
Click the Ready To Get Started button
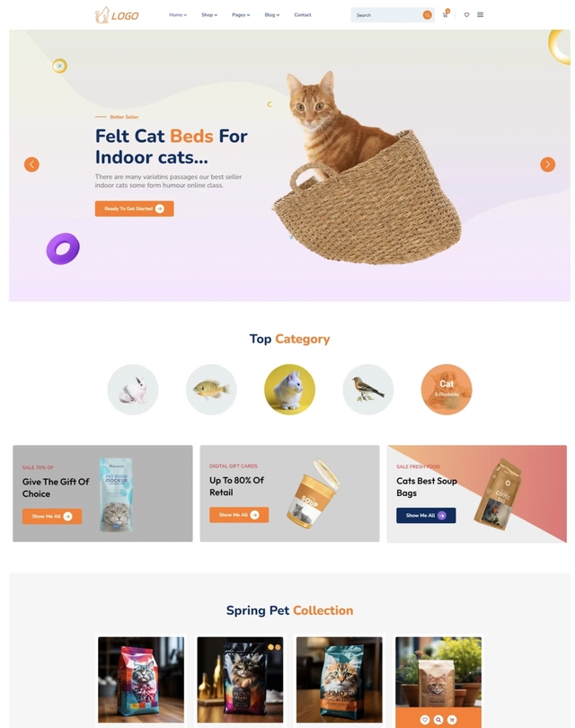pyautogui.click(x=135, y=209)
